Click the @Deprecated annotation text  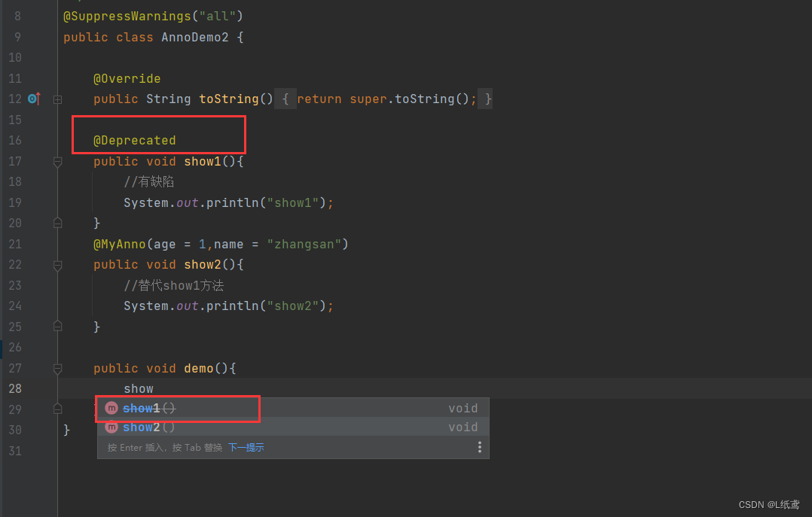(136, 140)
